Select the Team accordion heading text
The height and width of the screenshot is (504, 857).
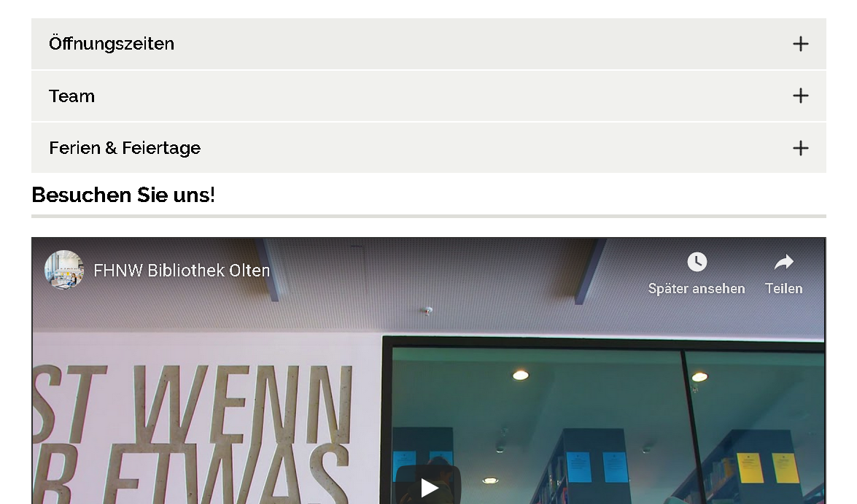click(71, 96)
